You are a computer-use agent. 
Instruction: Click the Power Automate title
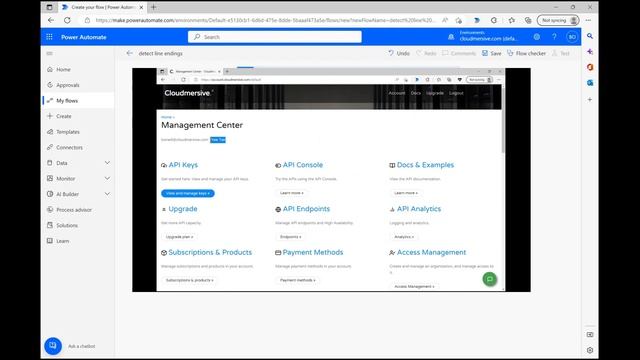[84, 37]
